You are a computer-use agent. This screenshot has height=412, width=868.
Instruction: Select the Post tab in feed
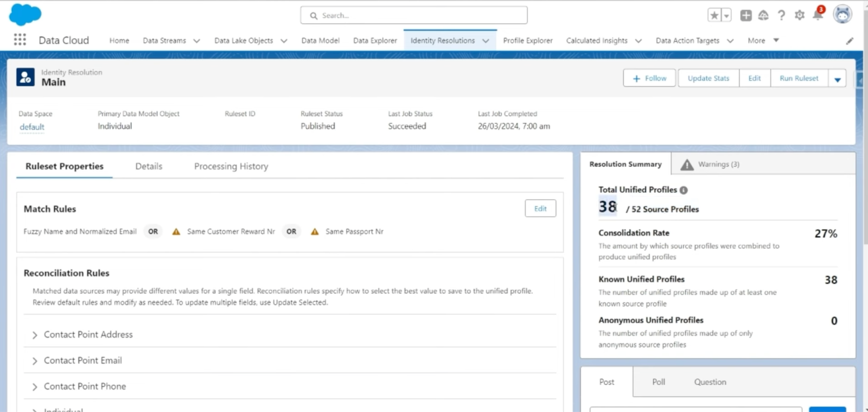607,382
